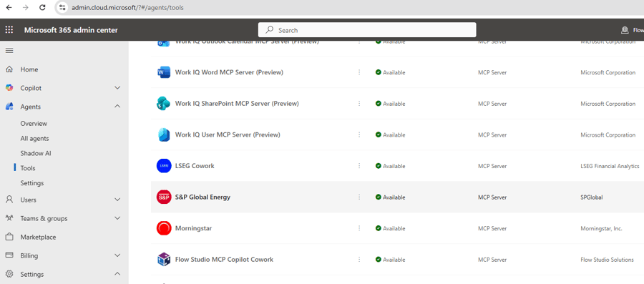This screenshot has height=284, width=644.
Task: Click the red Morningstar logo
Action: point(164,228)
